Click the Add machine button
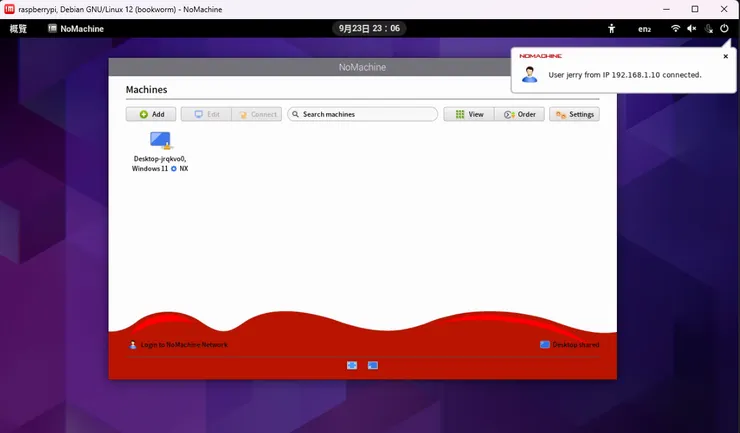Screen dimensions: 740x433 click(x=151, y=114)
